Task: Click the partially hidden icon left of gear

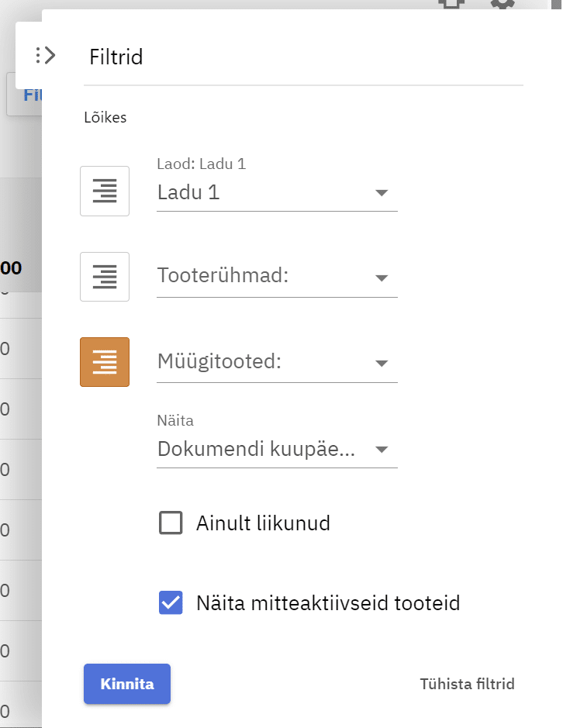Action: (452, 4)
